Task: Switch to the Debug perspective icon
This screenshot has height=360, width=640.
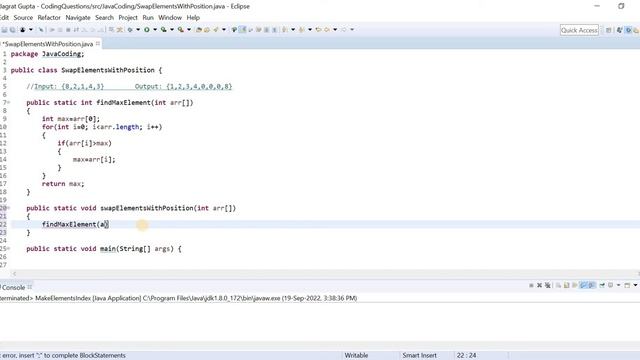Action: [x=629, y=30]
